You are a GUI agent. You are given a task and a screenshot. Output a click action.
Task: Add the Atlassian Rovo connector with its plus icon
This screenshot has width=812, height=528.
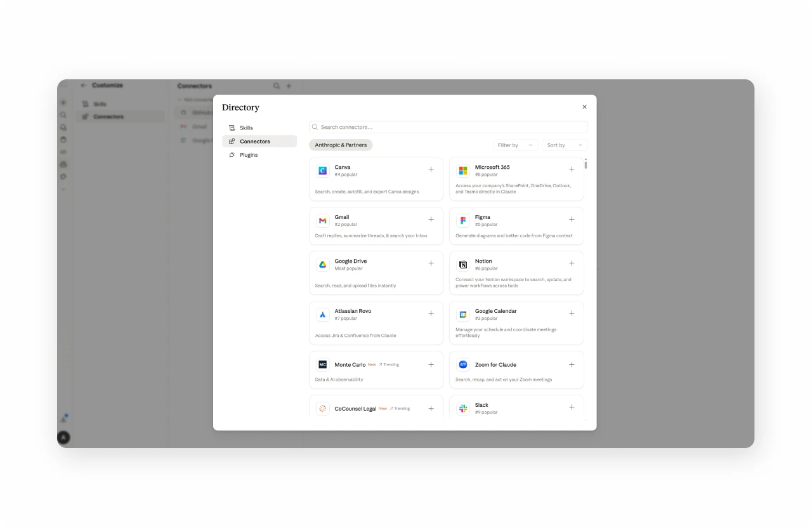[x=431, y=313]
